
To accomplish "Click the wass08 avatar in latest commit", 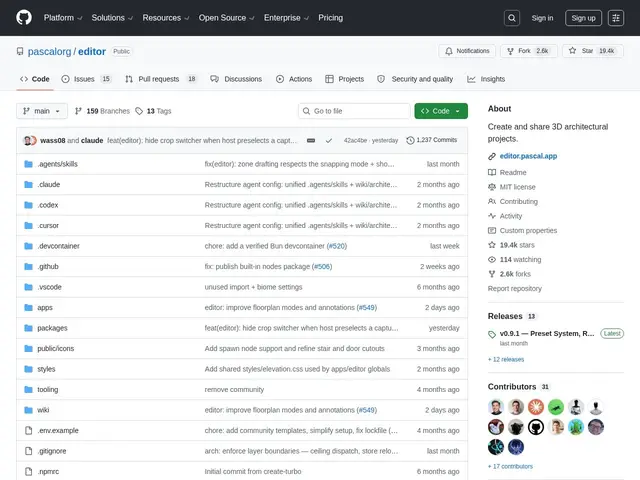I will [x=27, y=140].
